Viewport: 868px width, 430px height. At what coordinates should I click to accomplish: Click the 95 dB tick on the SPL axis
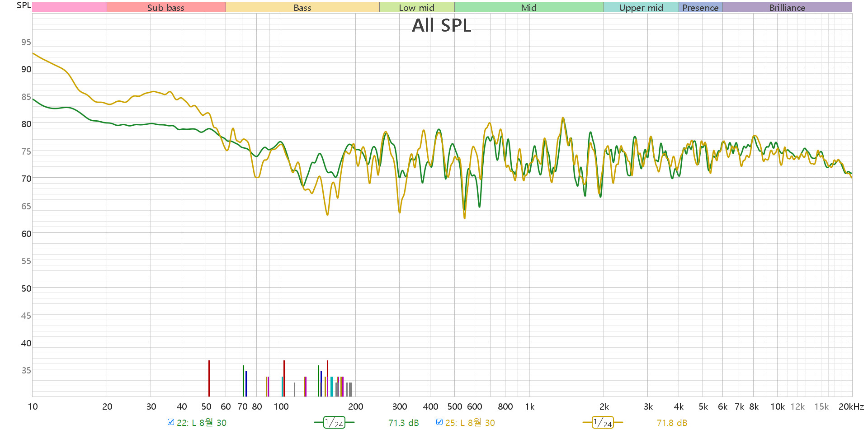tap(26, 42)
